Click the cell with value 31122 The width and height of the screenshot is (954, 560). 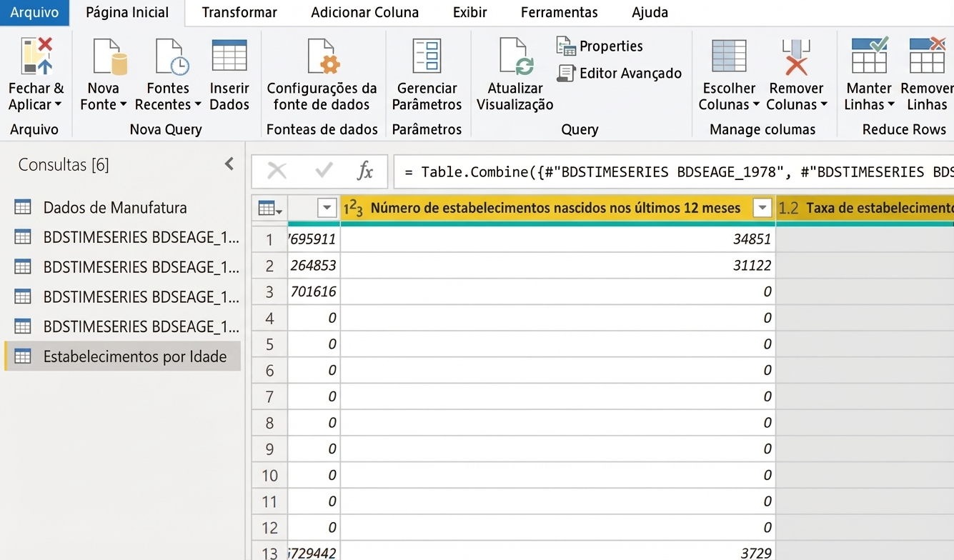click(x=558, y=266)
